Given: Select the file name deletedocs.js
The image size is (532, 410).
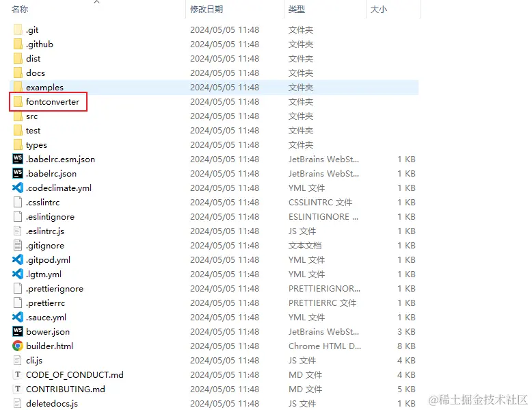Looking at the screenshot, I should [52, 404].
